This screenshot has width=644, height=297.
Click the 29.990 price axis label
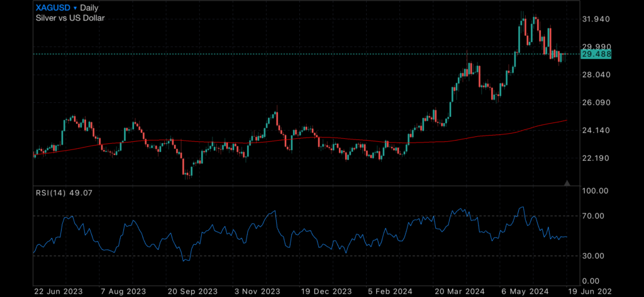(596, 46)
